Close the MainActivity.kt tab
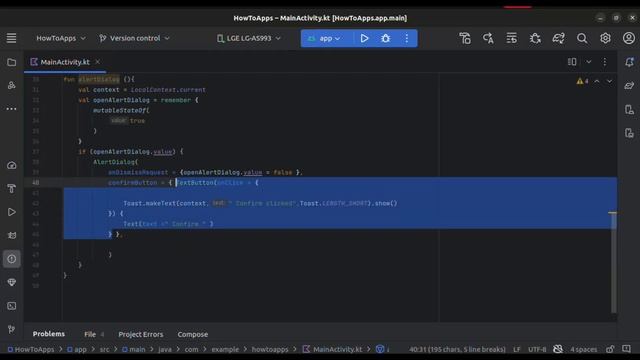 click(98, 62)
